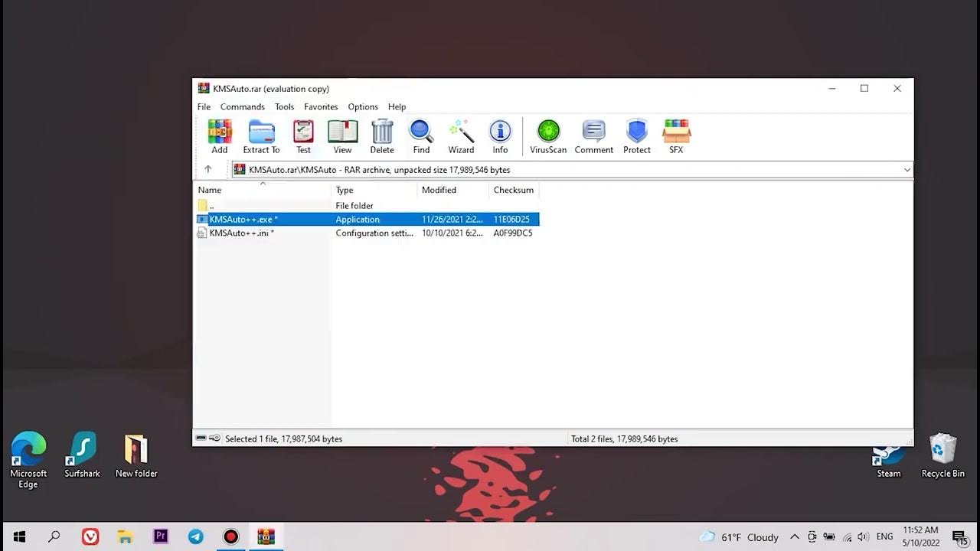Sort by Name column header
The image size is (980, 551).
point(263,190)
